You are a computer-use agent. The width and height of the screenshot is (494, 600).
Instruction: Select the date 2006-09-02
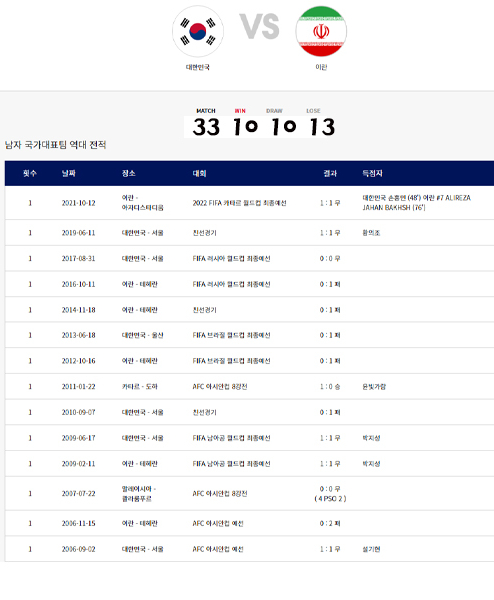(78, 549)
